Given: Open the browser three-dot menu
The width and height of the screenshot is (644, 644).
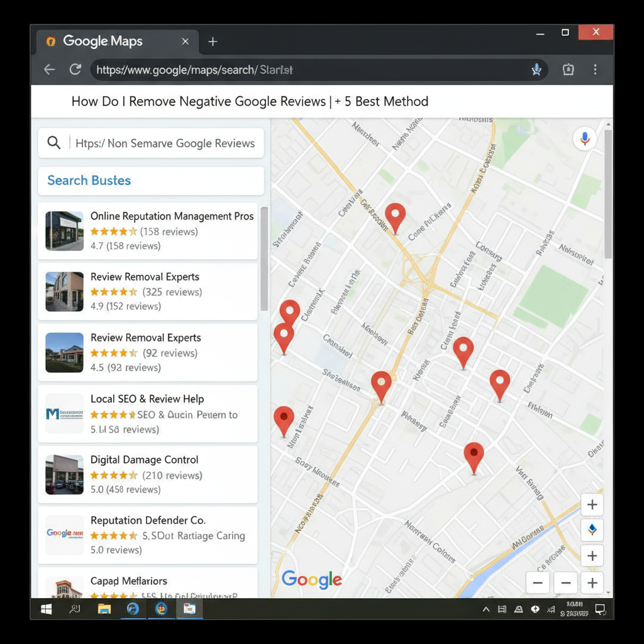Looking at the screenshot, I should coord(595,69).
